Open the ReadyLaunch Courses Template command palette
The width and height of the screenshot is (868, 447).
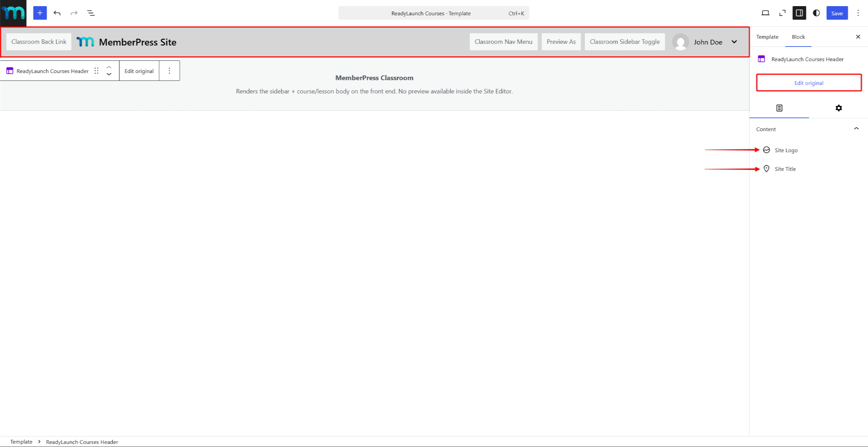point(433,13)
